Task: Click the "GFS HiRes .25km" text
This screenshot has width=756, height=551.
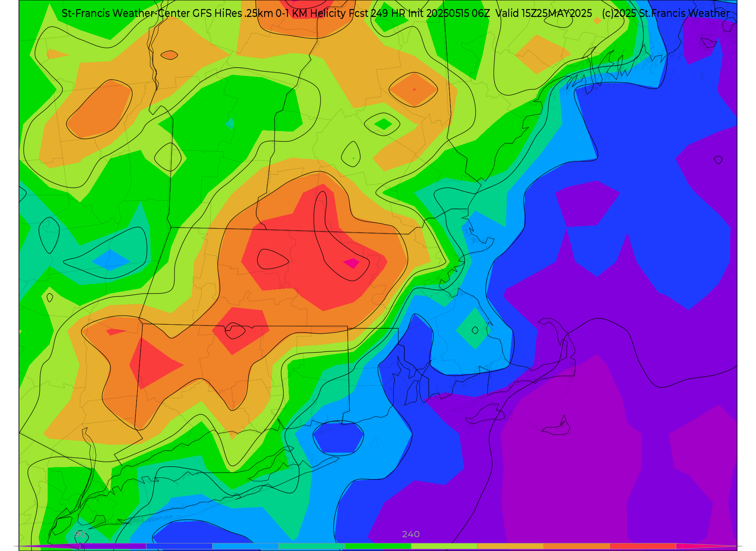Action: click(x=233, y=13)
